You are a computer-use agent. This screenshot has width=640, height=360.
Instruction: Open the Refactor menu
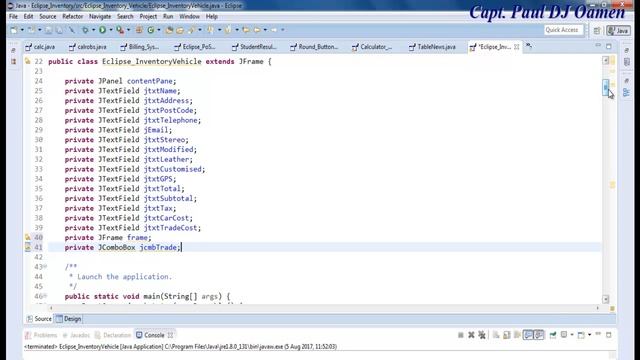click(x=73, y=16)
